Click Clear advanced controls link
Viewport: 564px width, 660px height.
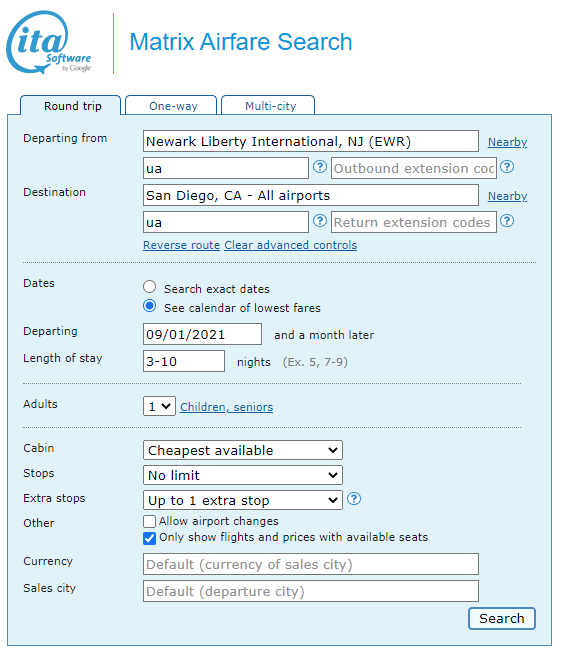click(x=290, y=245)
